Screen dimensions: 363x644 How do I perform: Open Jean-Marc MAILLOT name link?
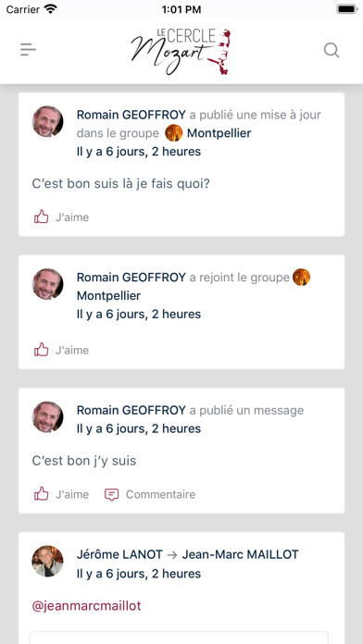click(240, 555)
